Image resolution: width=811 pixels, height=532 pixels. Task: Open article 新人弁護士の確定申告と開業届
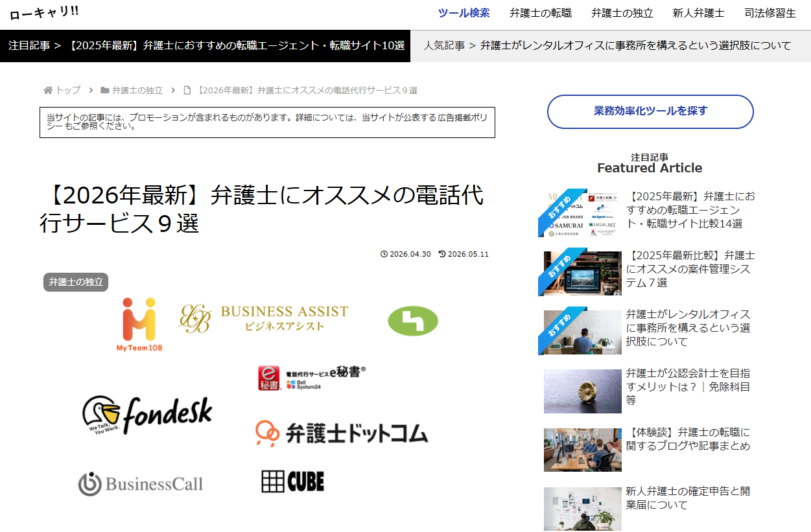click(x=688, y=498)
